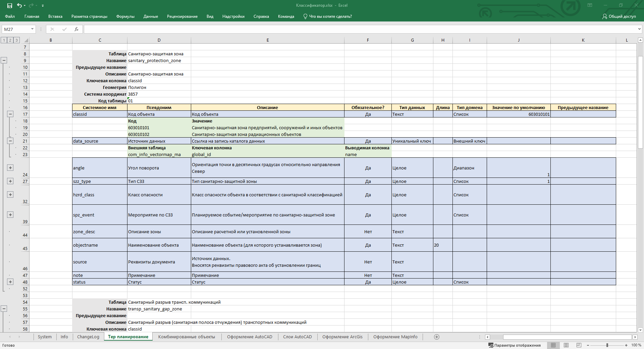Open the Разметка страницы ribbon tab
This screenshot has width=644, height=349.
(x=89, y=16)
